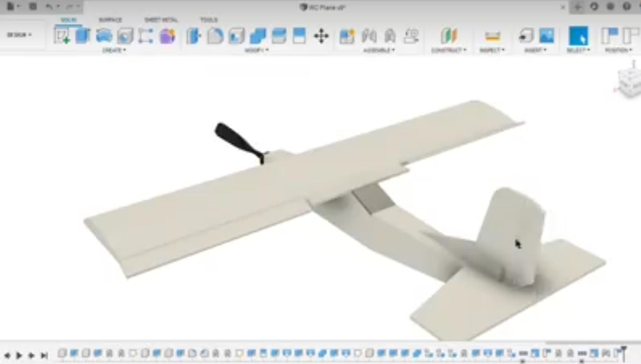The image size is (641, 364).
Task: Click the Redo arrow
Action: coord(70,6)
